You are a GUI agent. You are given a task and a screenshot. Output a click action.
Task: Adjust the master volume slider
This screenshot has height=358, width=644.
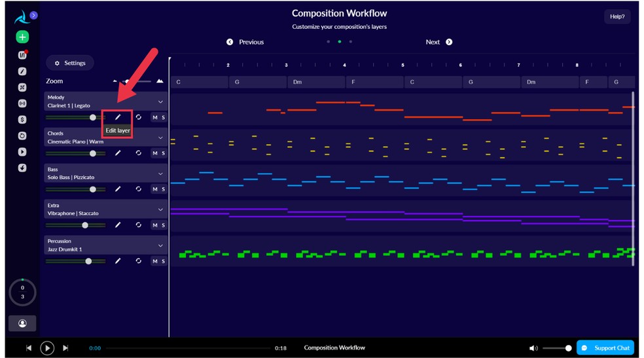[557, 348]
